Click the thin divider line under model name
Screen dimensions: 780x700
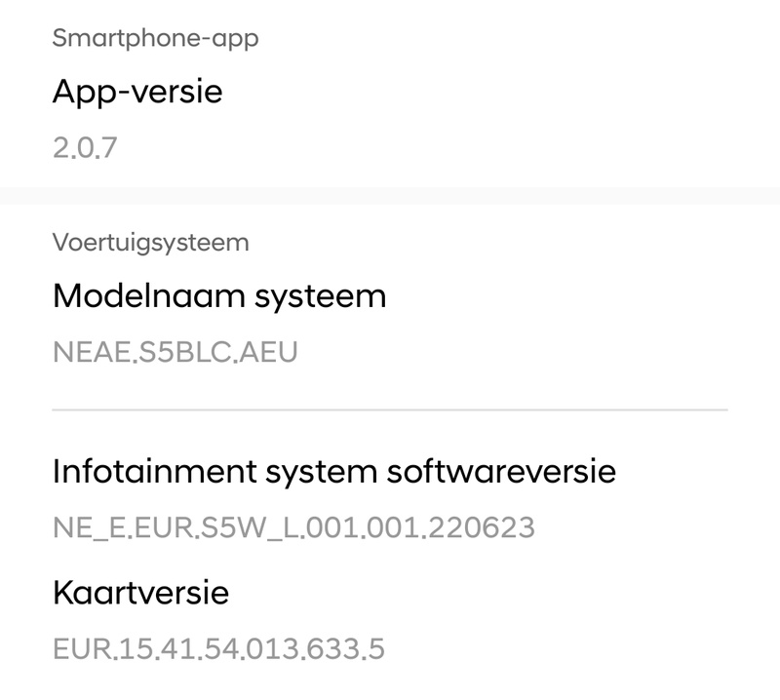pos(390,410)
